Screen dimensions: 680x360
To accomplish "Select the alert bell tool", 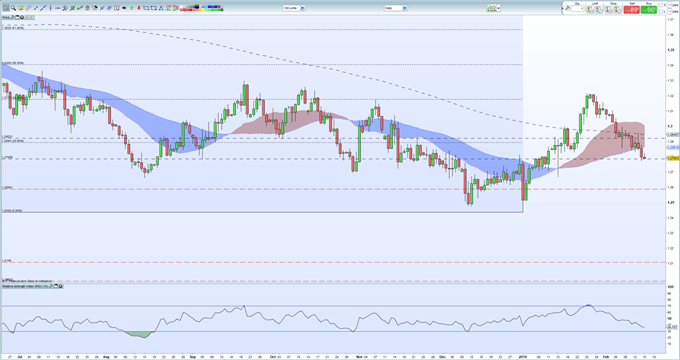I will click(x=20, y=8).
